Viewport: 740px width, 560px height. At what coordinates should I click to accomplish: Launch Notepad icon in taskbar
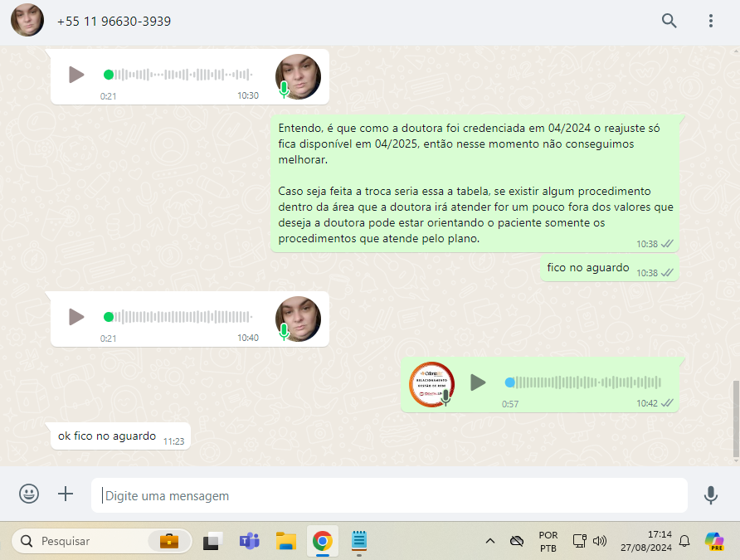358,541
